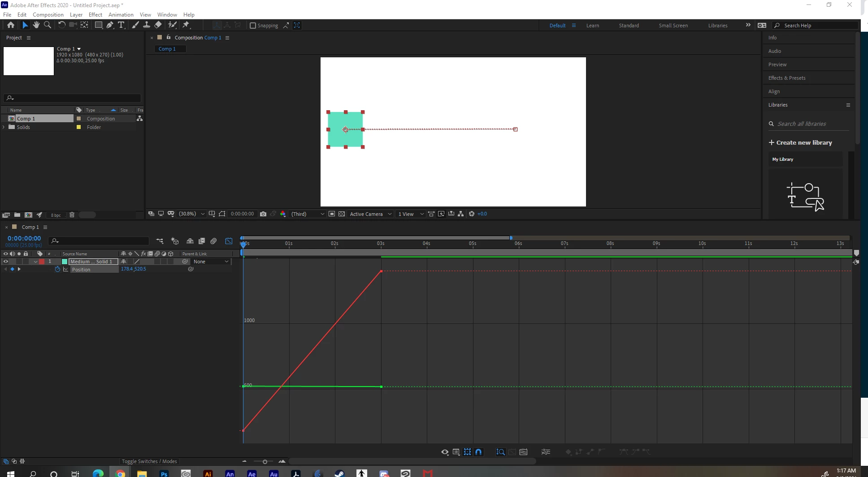868x477 pixels.
Task: Open My Library entry
Action: [805, 159]
